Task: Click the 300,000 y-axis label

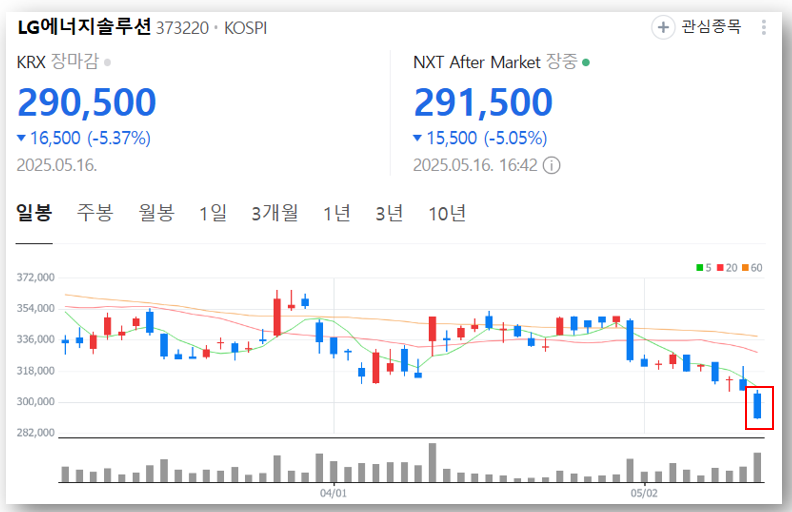Action: click(x=36, y=401)
